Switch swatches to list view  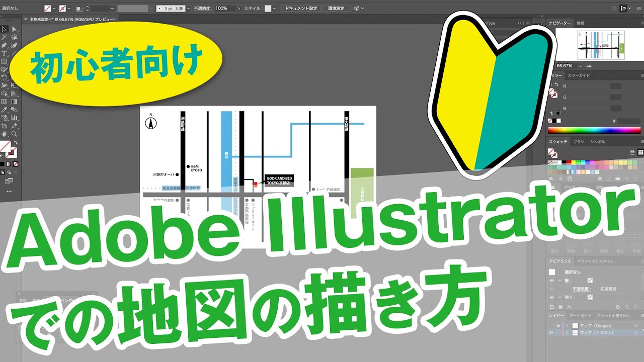click(x=632, y=152)
